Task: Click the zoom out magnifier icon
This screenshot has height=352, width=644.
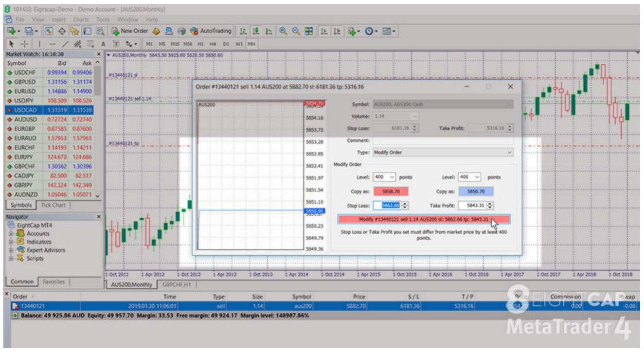Action: (296, 31)
